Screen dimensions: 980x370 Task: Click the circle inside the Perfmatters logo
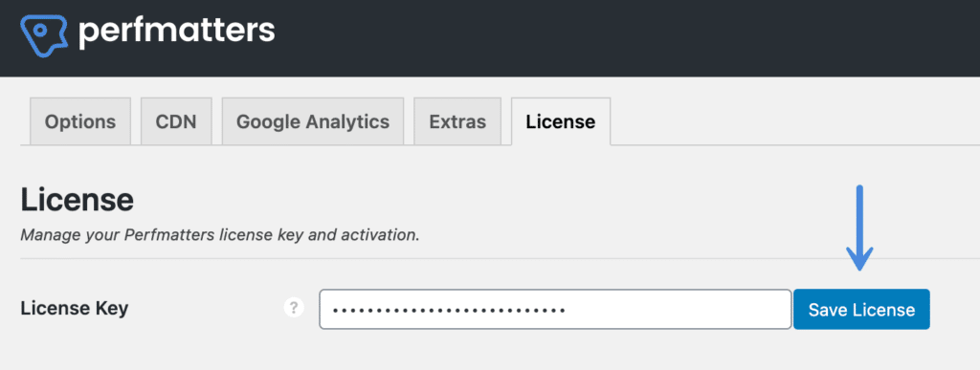[x=40, y=30]
